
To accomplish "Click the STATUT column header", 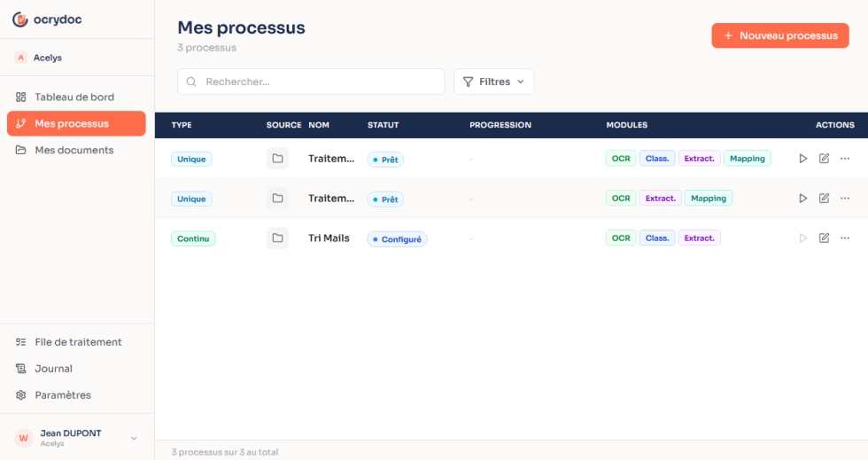I will 383,125.
